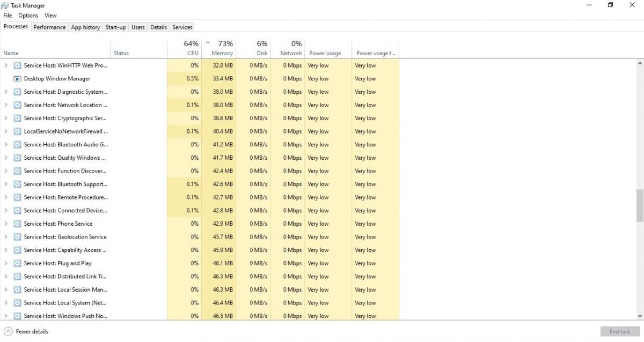Screen dimensions: 644x342
Task: Click the Desktop Window Manager icon
Action: click(x=17, y=79)
